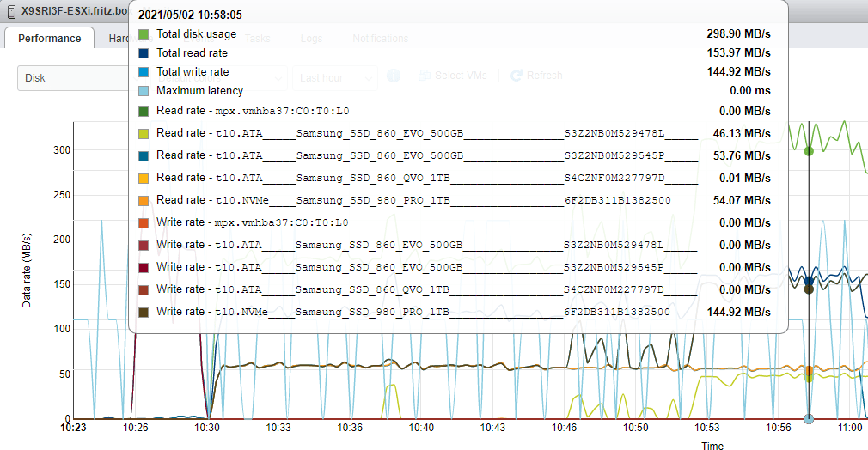Viewport: 868px width, 450px height.
Task: Click the 0.00 ms maximum latency value
Action: point(750,90)
